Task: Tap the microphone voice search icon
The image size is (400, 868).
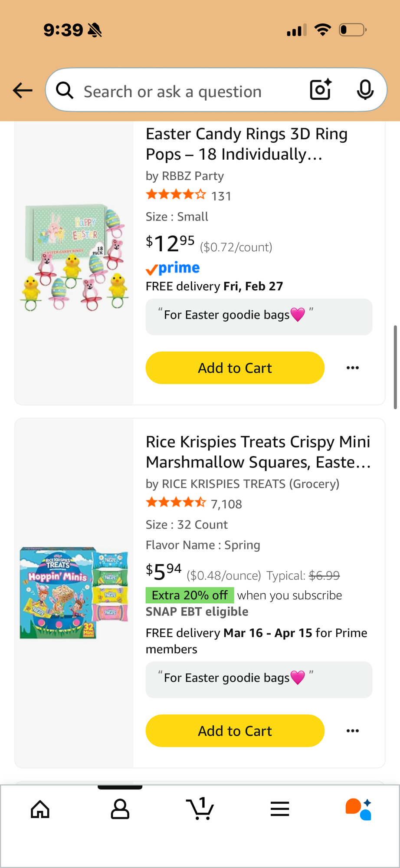Action: click(365, 90)
